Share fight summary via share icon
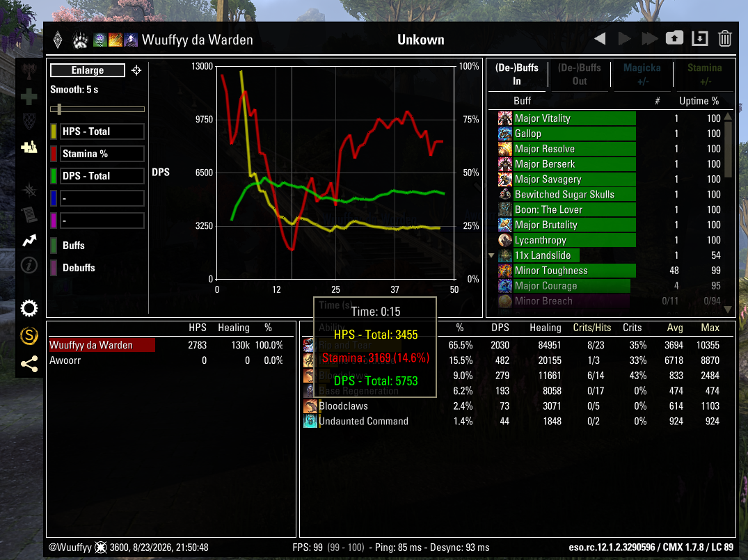This screenshot has height=560, width=748. coord(29,364)
